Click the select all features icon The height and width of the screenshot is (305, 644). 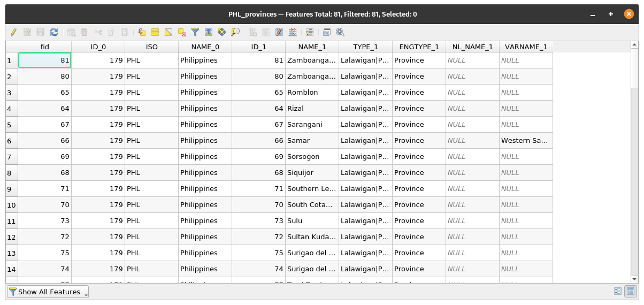click(155, 32)
